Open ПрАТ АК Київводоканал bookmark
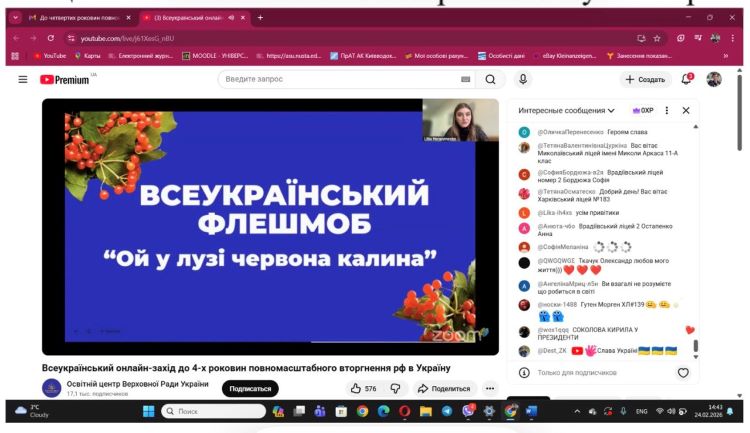 [x=363, y=56]
